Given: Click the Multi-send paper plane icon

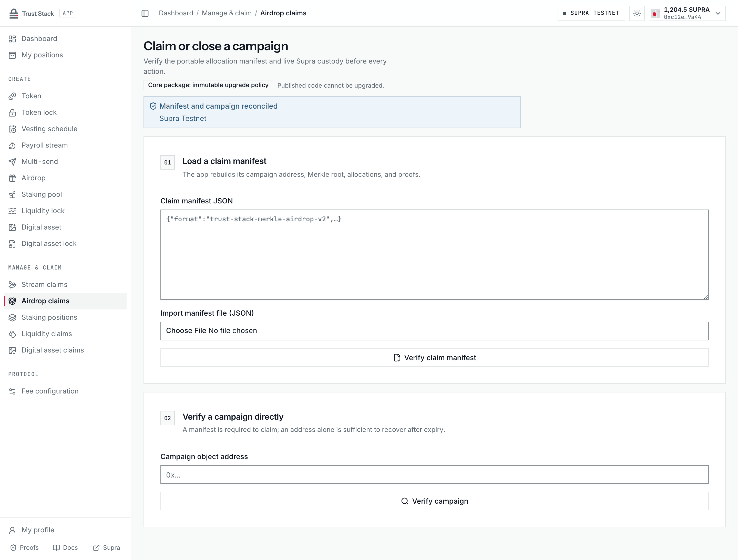Looking at the screenshot, I should tap(12, 162).
